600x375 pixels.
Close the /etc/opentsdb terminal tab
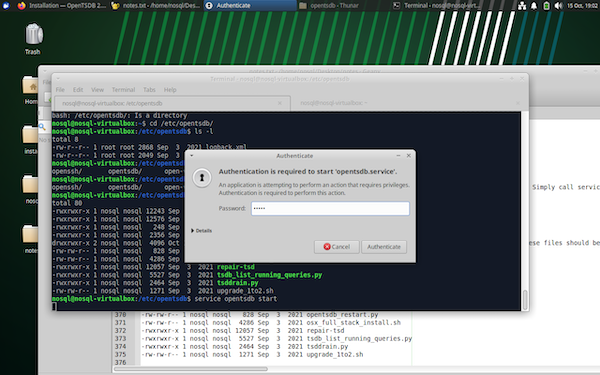[x=280, y=103]
